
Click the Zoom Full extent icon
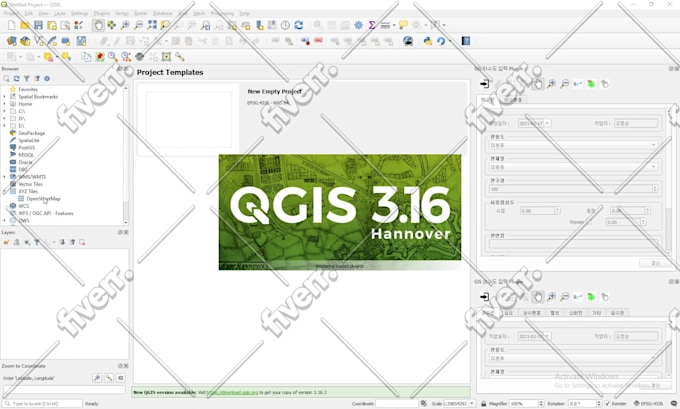(x=152, y=25)
